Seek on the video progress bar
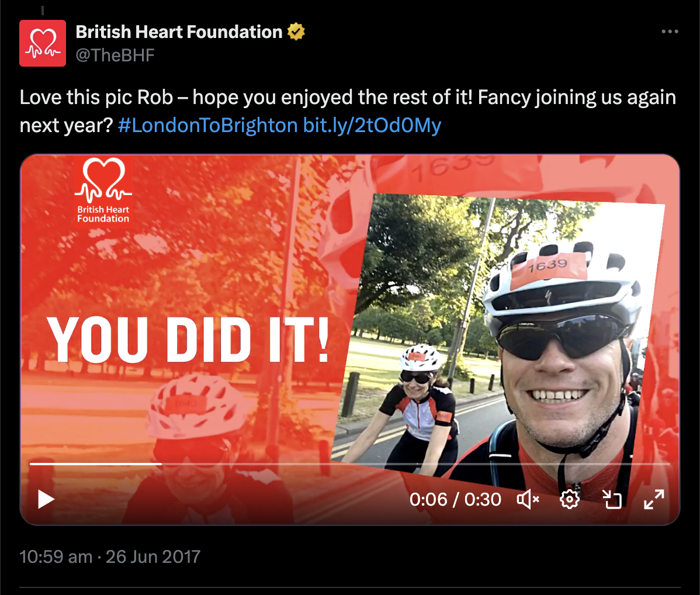This screenshot has height=595, width=700. pos(349,464)
